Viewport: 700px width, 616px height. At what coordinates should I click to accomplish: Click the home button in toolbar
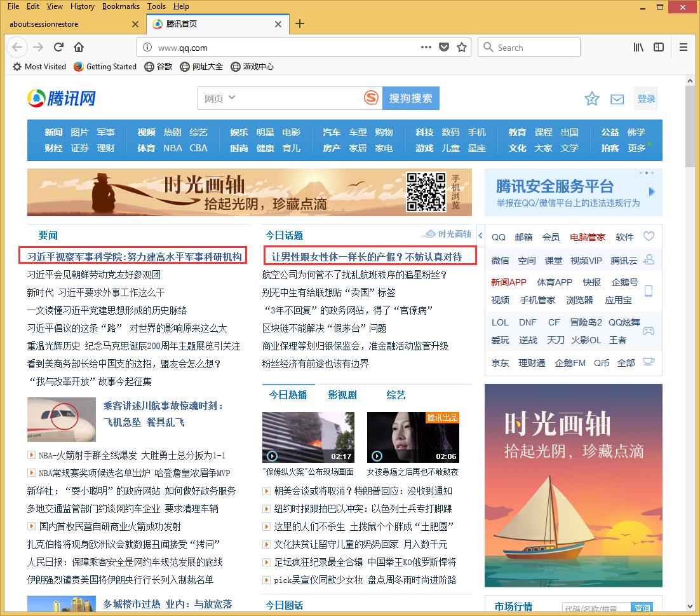tap(79, 47)
